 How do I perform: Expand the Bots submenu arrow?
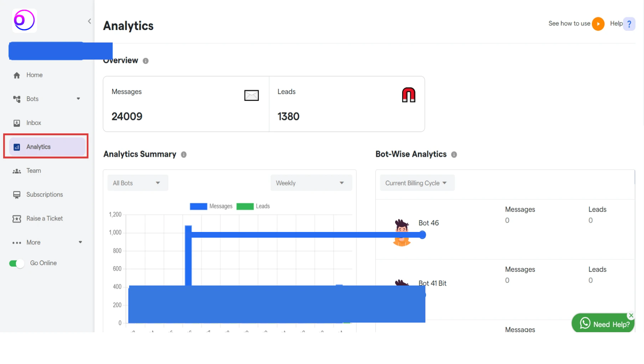(78, 99)
